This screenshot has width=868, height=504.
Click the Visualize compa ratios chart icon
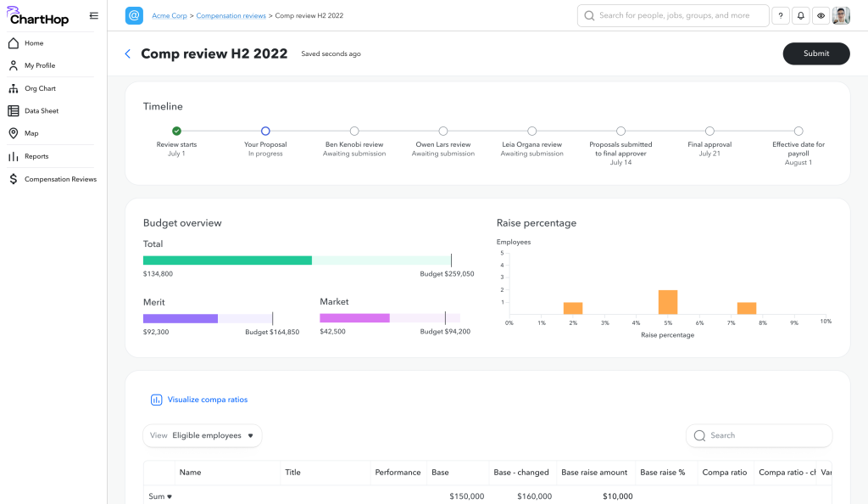pos(156,400)
